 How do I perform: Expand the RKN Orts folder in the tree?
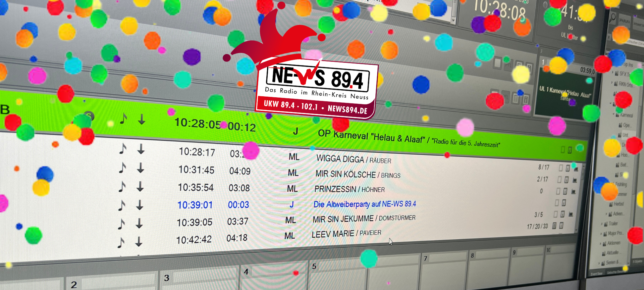[x=612, y=83]
